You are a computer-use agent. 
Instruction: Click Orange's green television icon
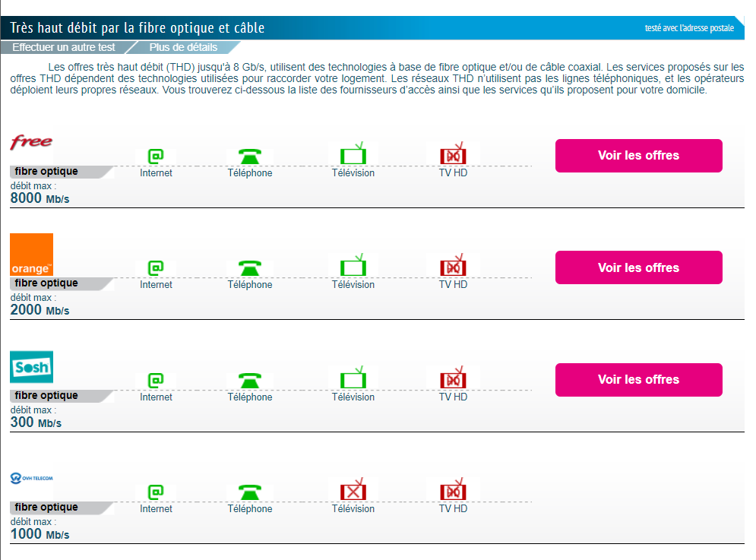(353, 267)
